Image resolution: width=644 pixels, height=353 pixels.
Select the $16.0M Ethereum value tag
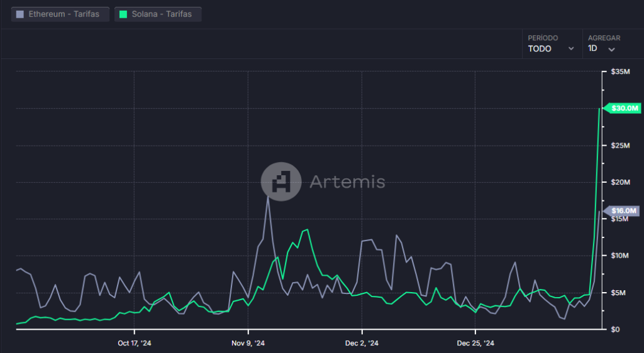click(x=621, y=211)
